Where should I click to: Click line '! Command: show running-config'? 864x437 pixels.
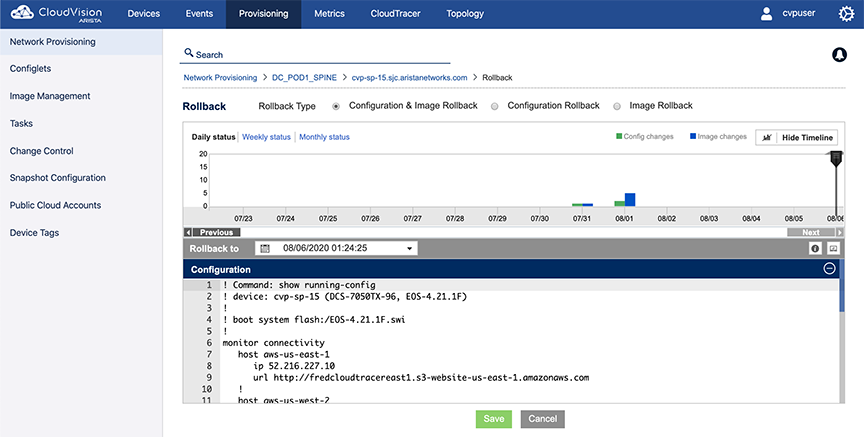click(299, 285)
